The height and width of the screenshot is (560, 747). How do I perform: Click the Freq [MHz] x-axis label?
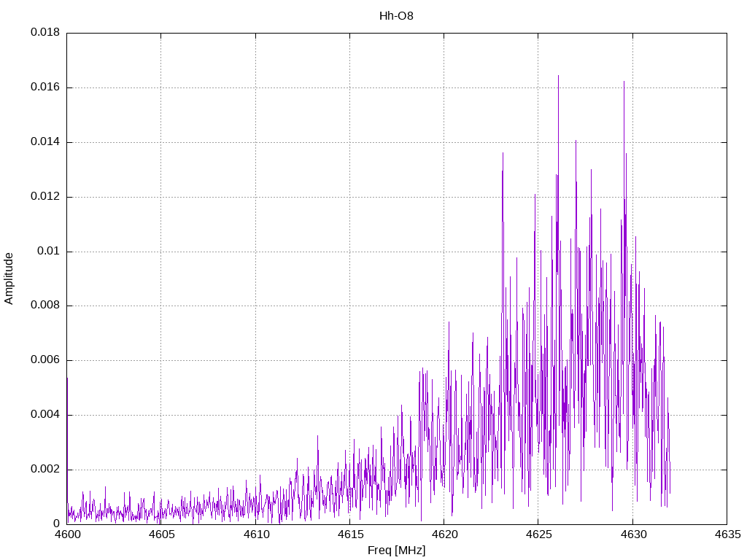396,551
